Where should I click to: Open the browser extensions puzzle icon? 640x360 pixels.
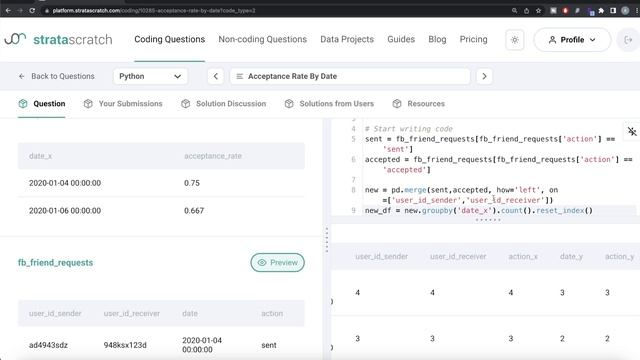coord(601,11)
